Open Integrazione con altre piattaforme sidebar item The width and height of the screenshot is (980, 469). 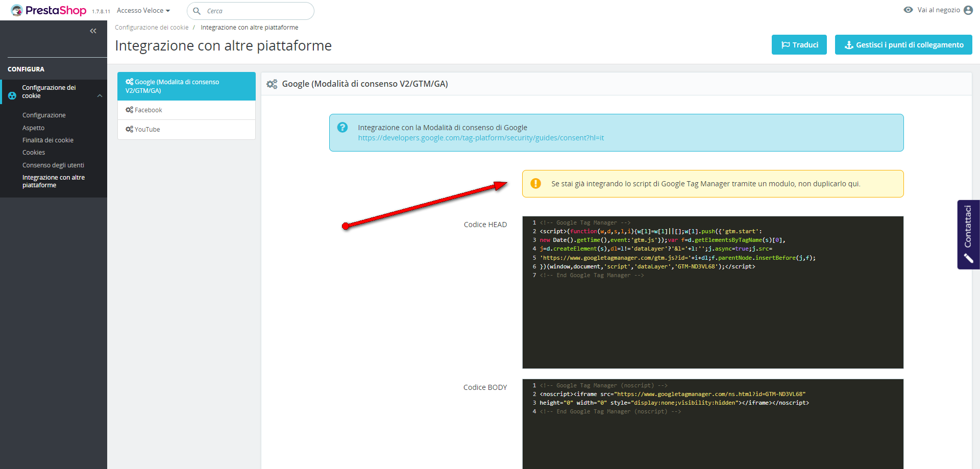(x=54, y=181)
